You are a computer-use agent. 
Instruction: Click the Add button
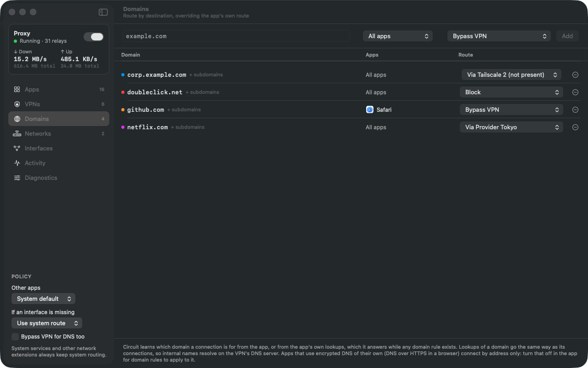(567, 36)
